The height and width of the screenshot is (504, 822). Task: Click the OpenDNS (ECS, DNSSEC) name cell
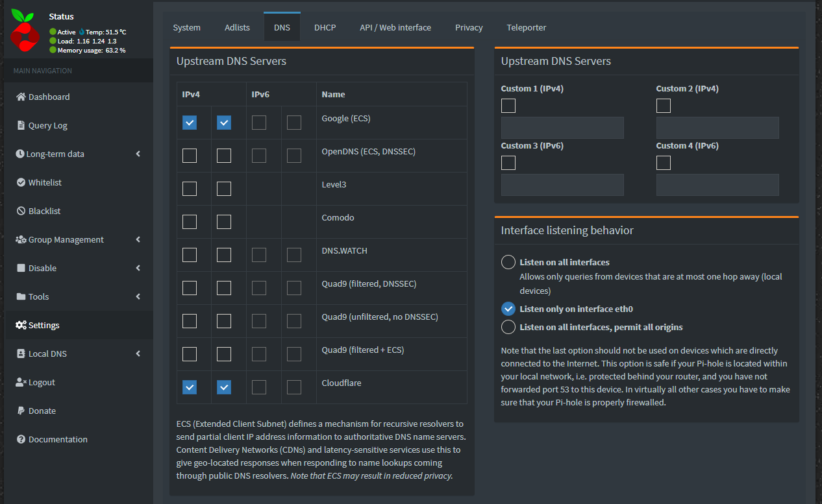(392, 156)
